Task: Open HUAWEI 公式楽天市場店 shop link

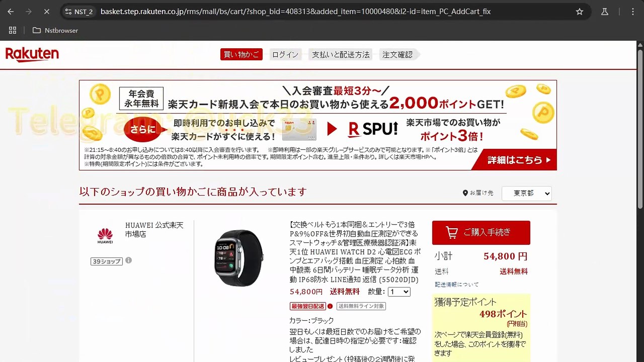Action: [x=154, y=230]
